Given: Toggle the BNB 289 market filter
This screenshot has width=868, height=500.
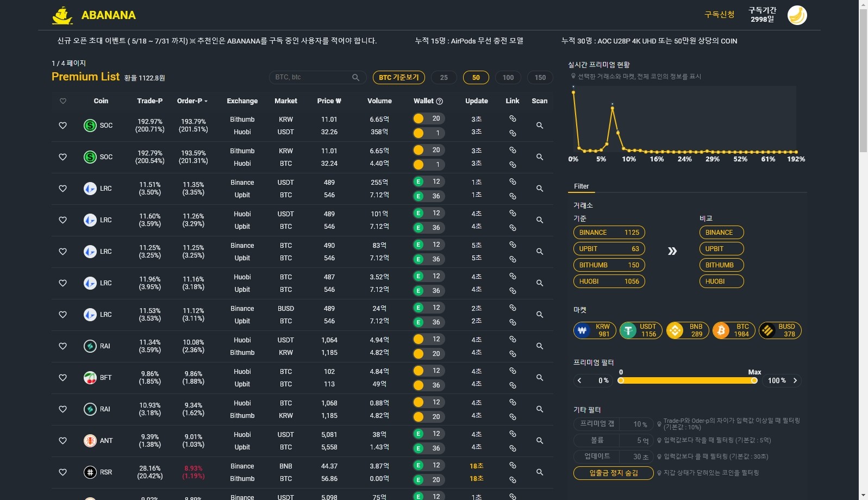Looking at the screenshot, I should pyautogui.click(x=688, y=330).
